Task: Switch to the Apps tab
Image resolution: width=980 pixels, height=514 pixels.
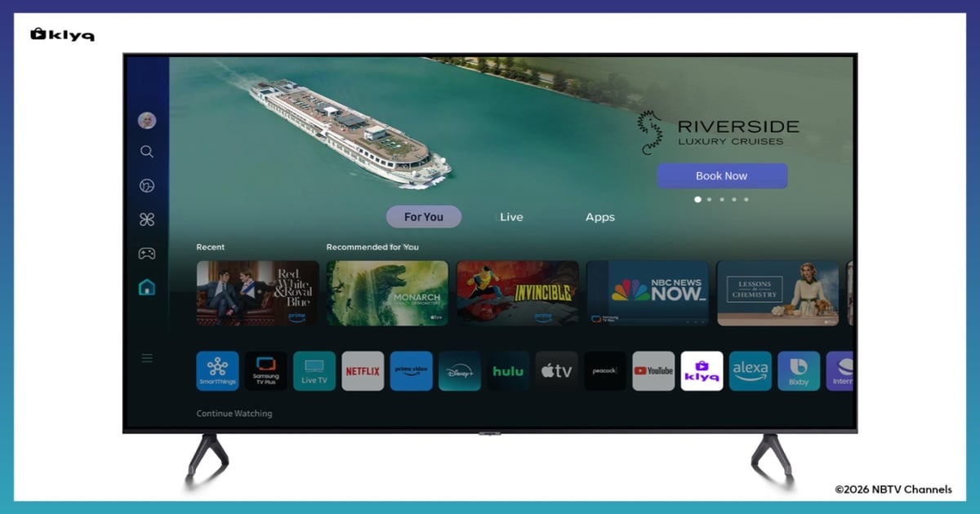Action: pyautogui.click(x=600, y=216)
